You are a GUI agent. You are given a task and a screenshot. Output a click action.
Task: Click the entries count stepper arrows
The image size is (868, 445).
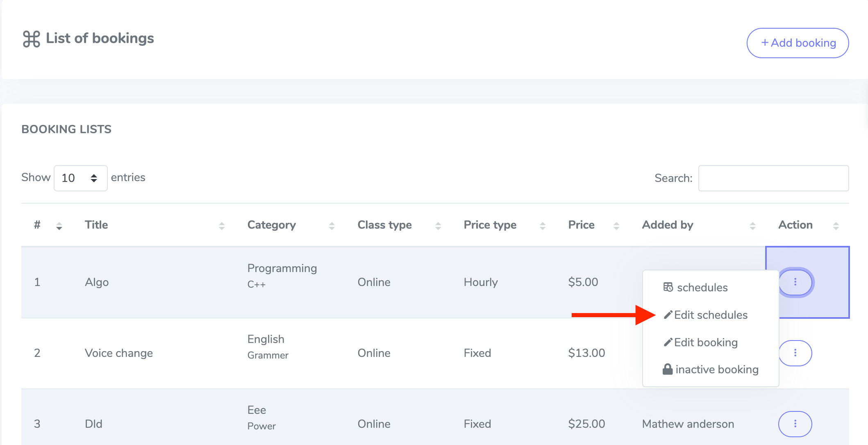93,178
